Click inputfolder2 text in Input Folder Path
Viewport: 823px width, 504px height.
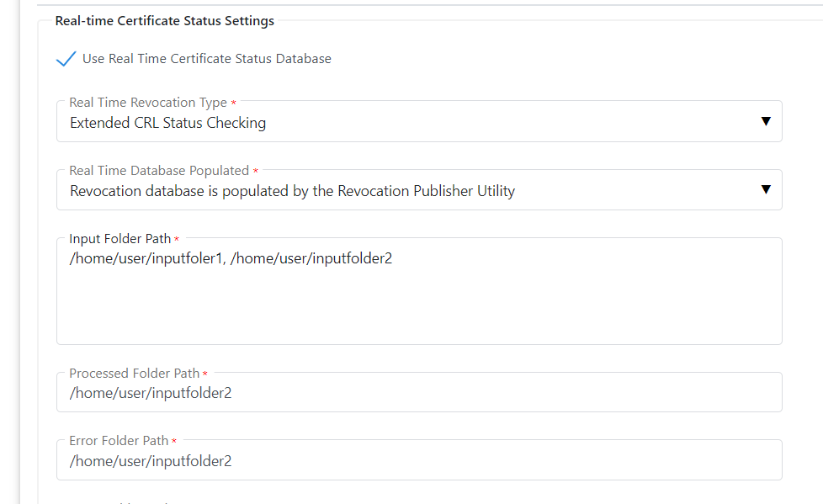(352, 259)
